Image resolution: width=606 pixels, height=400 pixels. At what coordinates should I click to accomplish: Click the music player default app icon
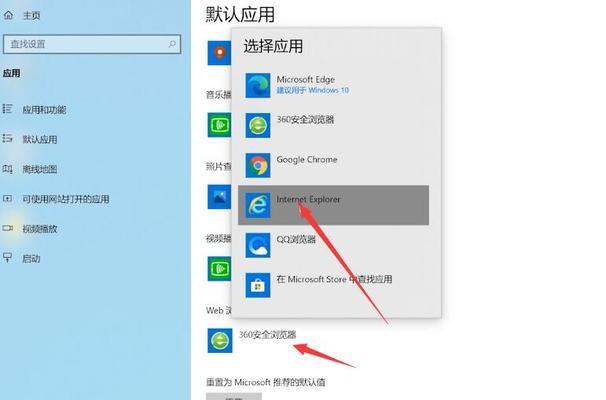pyautogui.click(x=220, y=125)
